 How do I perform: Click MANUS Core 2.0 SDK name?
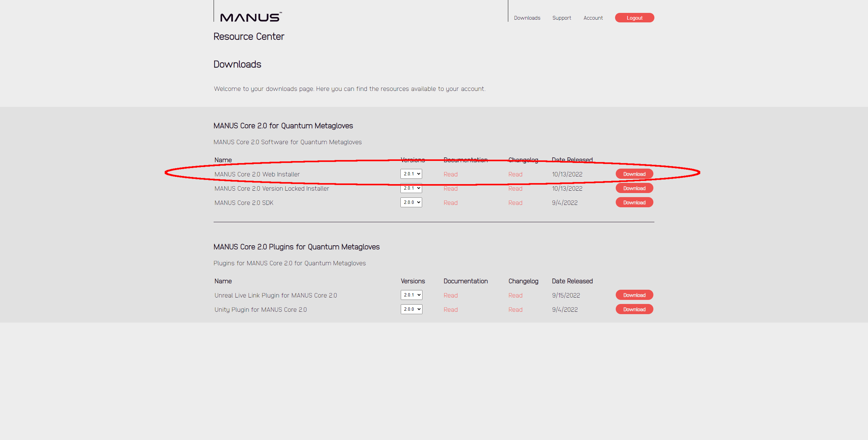pos(244,203)
